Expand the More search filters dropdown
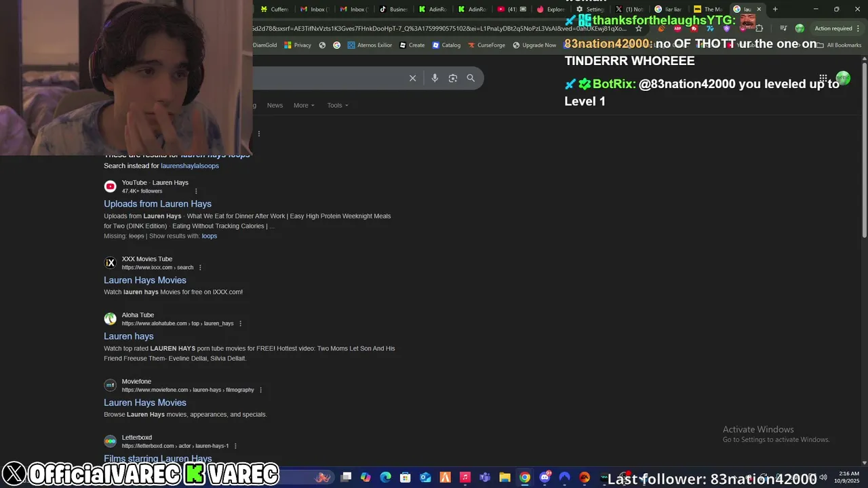The image size is (868, 488). (x=304, y=105)
